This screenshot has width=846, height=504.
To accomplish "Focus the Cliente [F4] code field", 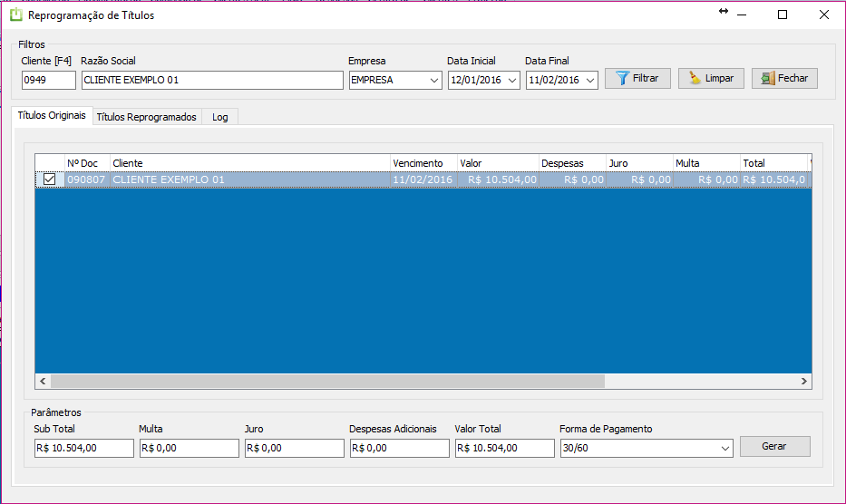I will (x=49, y=80).
